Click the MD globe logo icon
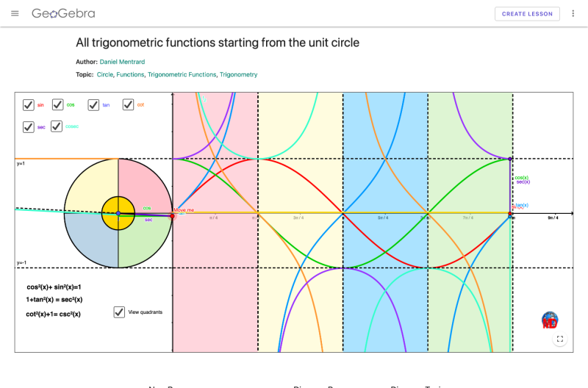Screen dimensions: 588x388 coord(549,320)
